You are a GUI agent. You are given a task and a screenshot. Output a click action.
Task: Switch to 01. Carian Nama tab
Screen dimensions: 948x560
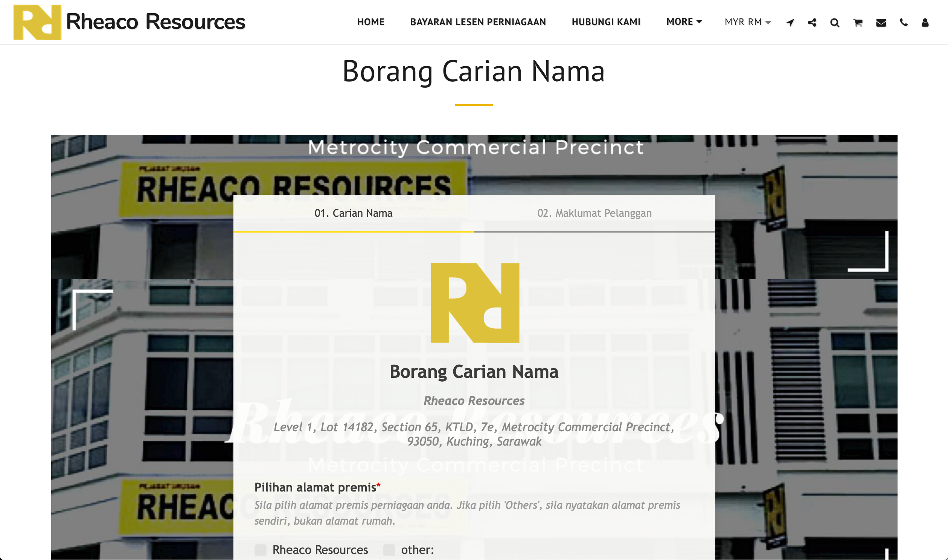353,213
